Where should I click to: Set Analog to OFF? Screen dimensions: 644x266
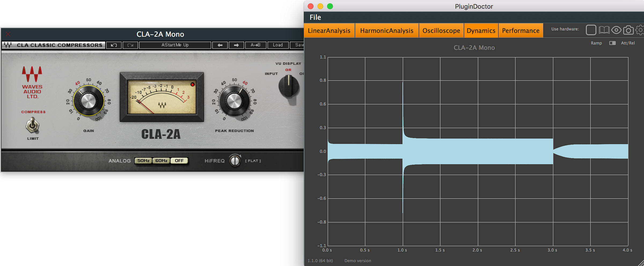coord(179,161)
